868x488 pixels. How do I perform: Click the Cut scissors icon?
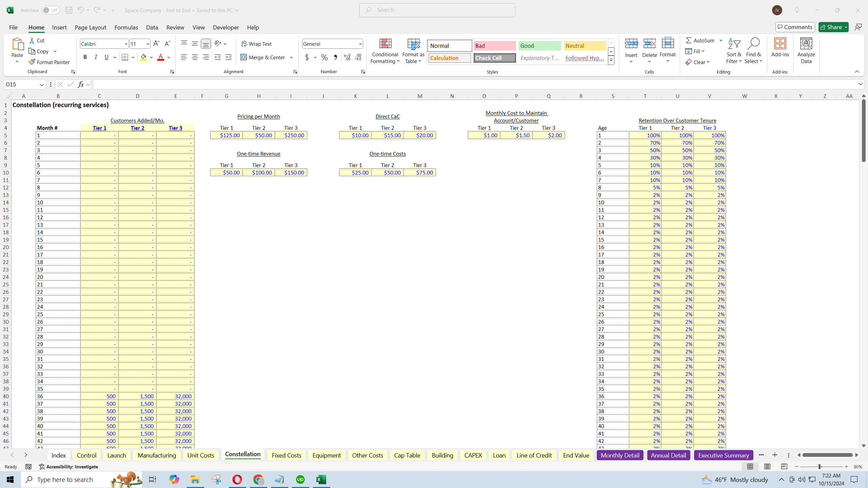32,40
